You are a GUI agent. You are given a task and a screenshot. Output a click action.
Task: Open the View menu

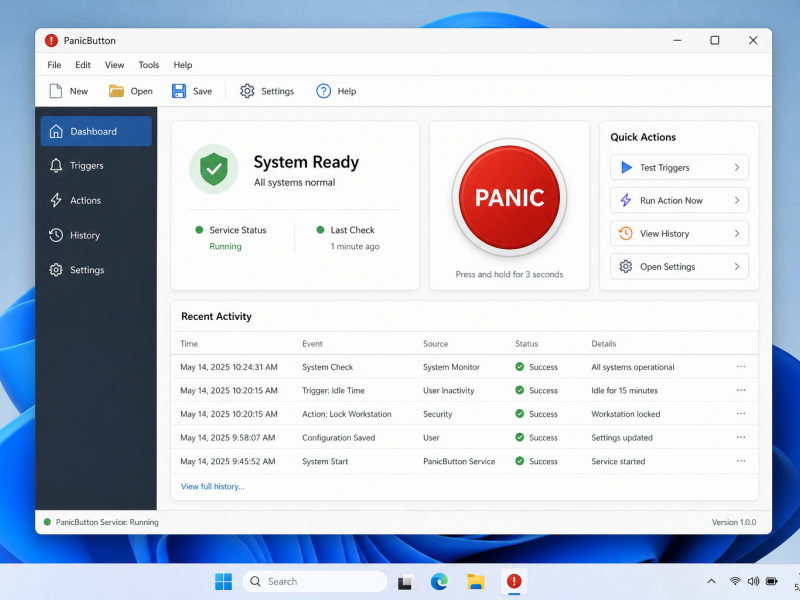[x=114, y=65]
